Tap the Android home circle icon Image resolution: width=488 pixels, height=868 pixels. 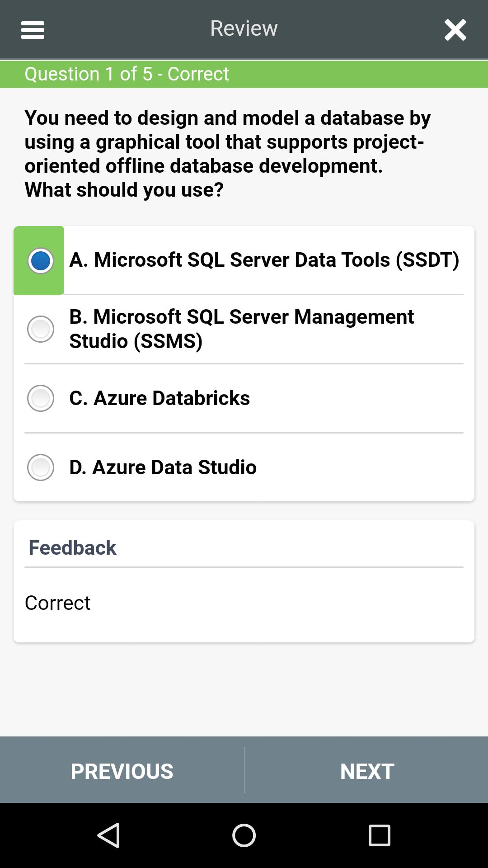pos(244,835)
